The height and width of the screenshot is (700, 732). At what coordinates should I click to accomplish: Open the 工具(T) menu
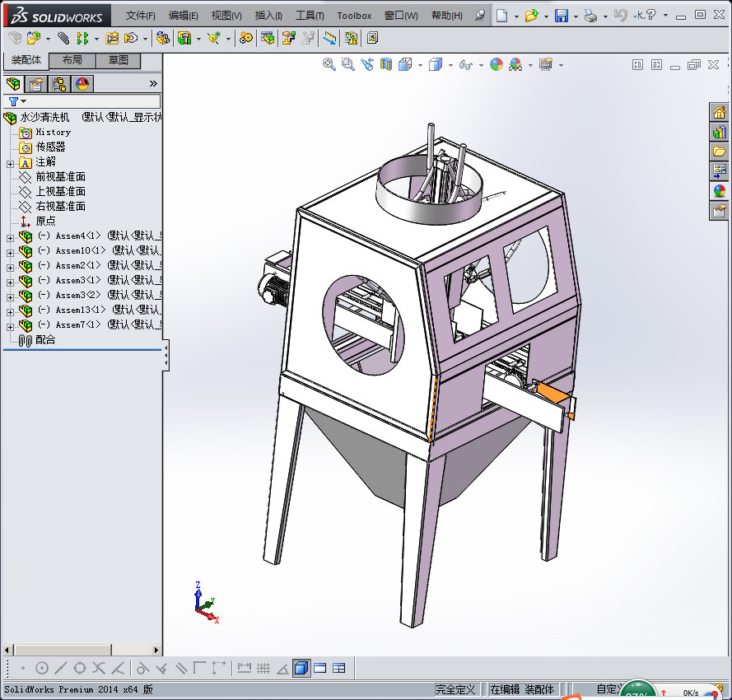click(310, 16)
